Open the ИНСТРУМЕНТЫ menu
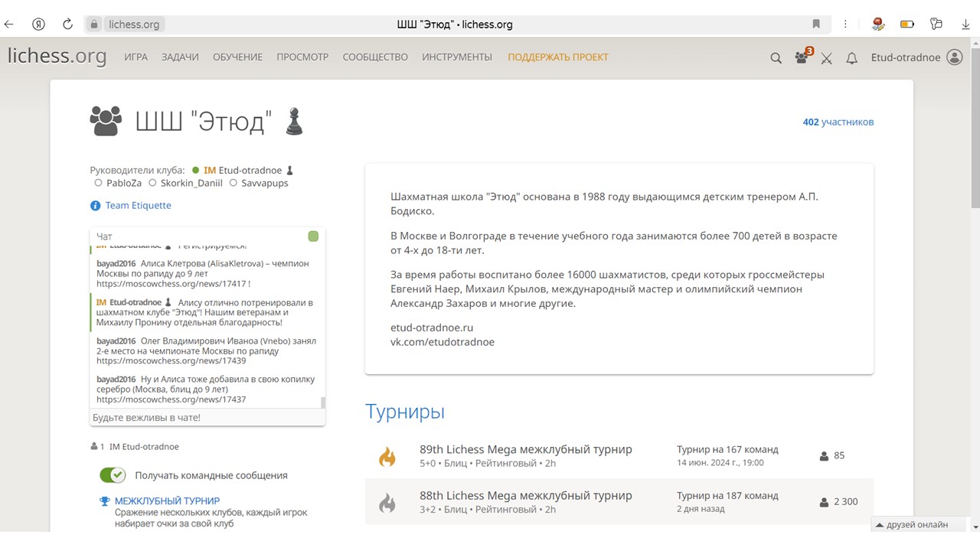The image size is (980, 551). (457, 57)
